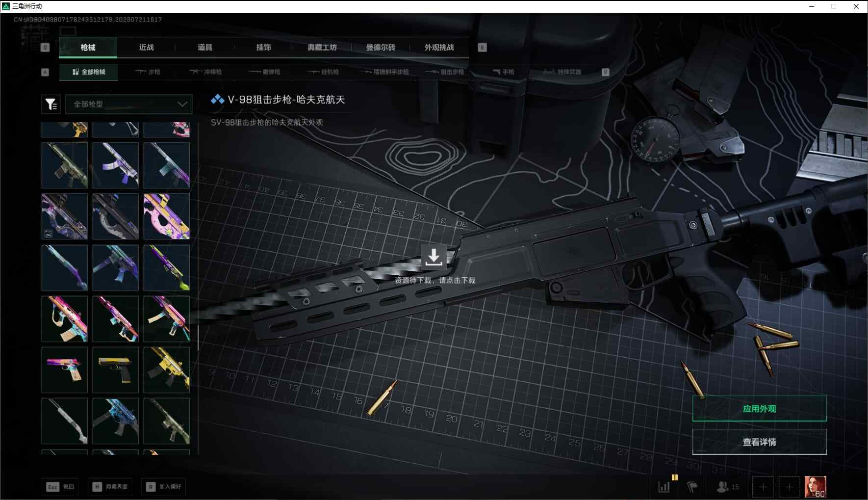This screenshot has width=868, height=500.
Task: Switch to the 枪械 tab
Action: [x=88, y=48]
